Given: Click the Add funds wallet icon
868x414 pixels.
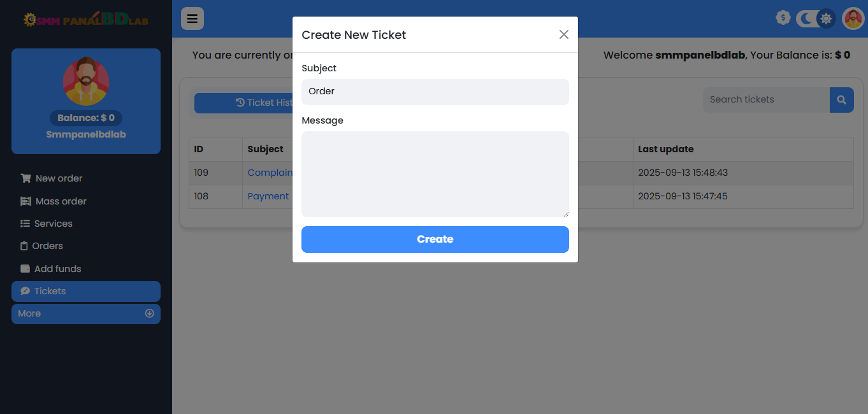Looking at the screenshot, I should (25, 269).
